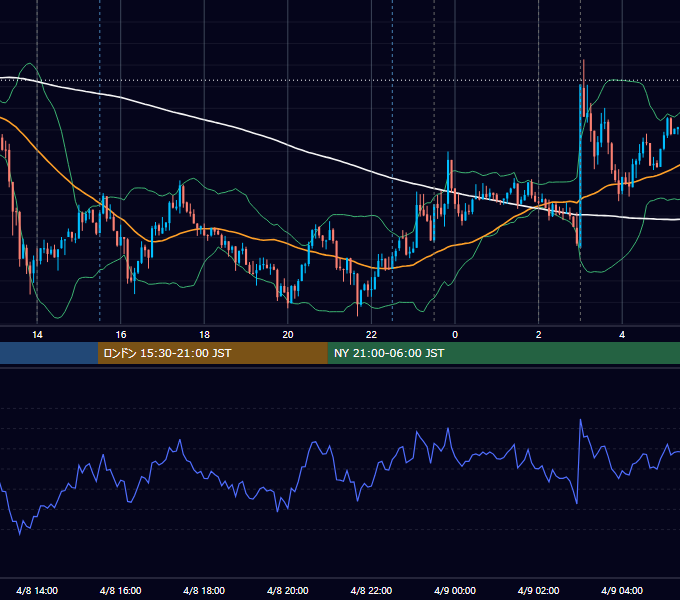Click the 14 hour label on price chart axis
Viewport: 680px width, 600px height.
coord(37,335)
